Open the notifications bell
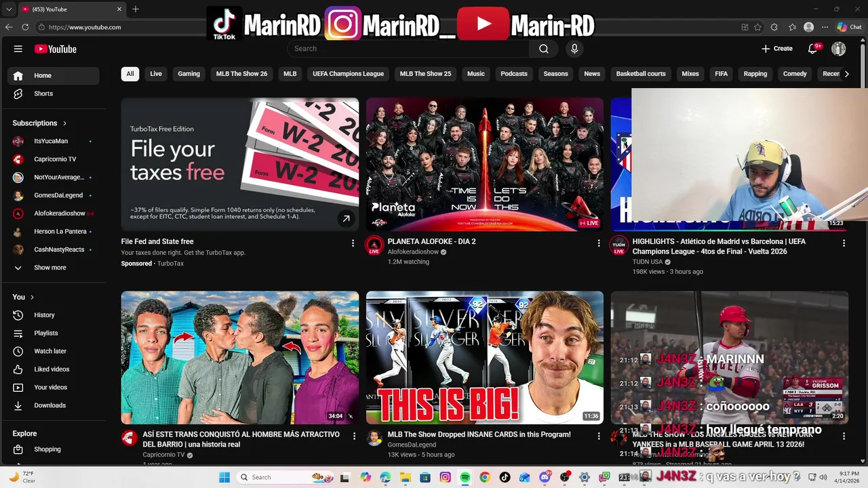 (x=812, y=49)
